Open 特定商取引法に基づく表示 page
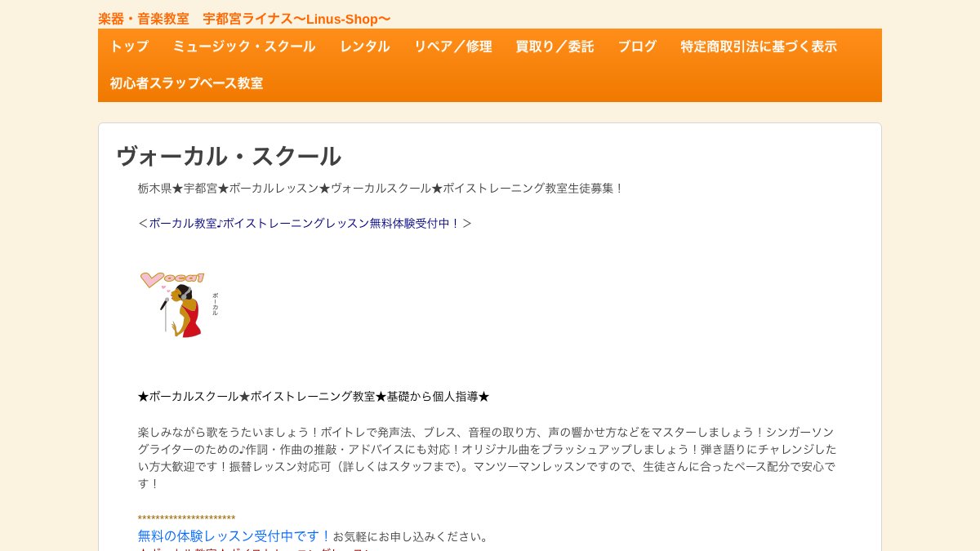 coord(759,47)
